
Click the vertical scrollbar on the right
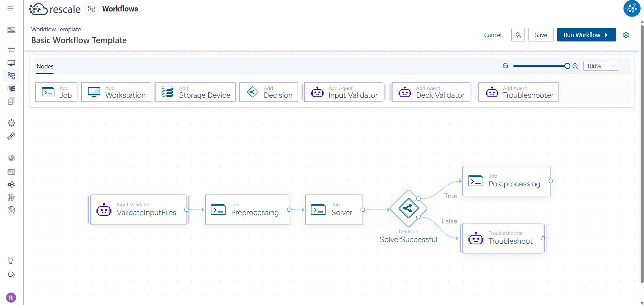[642, 153]
